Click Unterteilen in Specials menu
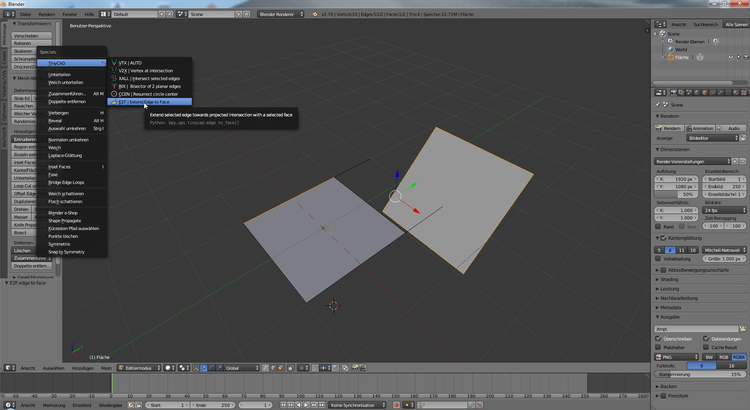 [60, 74]
